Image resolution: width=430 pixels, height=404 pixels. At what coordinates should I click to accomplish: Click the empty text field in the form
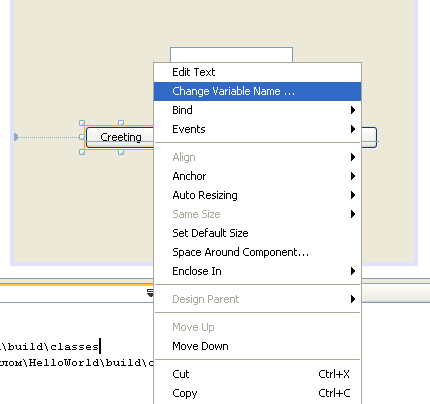point(231,55)
